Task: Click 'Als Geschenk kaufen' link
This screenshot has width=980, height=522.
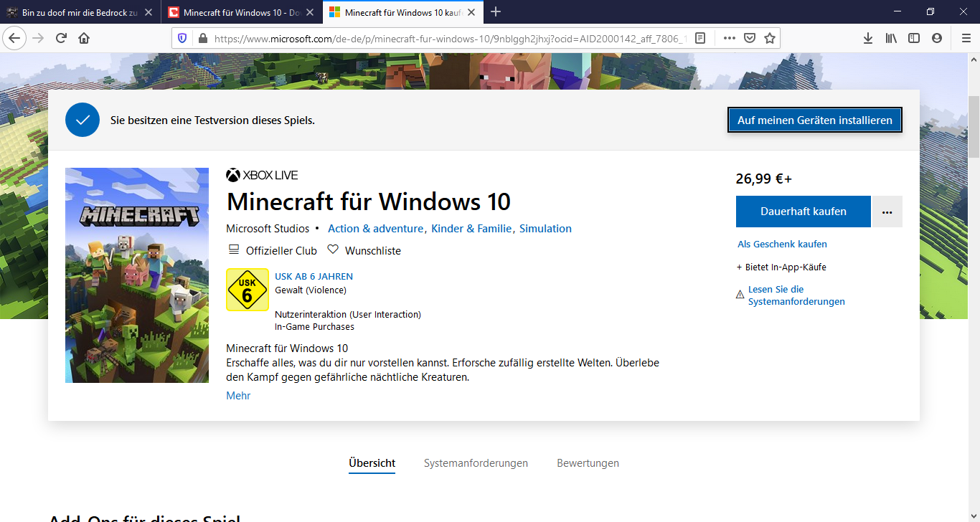Action: 782,245
